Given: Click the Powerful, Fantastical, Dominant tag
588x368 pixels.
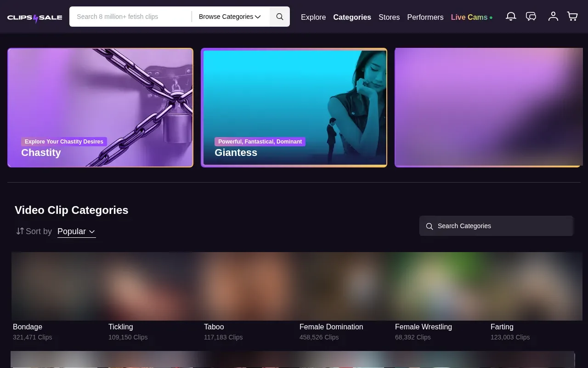Looking at the screenshot, I should click(260, 142).
